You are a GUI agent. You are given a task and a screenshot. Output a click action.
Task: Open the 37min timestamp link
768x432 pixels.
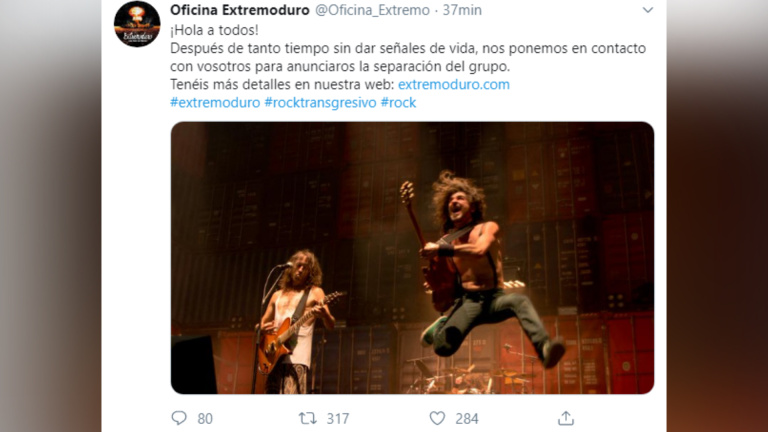[x=462, y=10]
